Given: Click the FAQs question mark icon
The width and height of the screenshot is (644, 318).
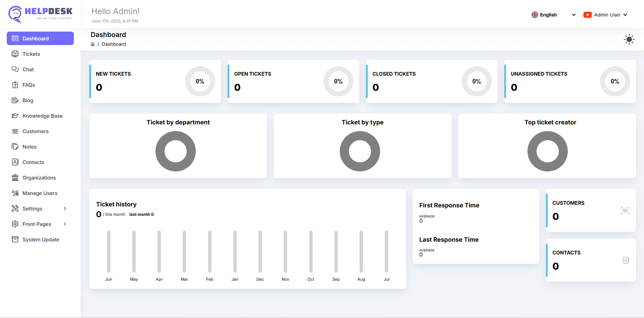Looking at the screenshot, I should tap(15, 85).
